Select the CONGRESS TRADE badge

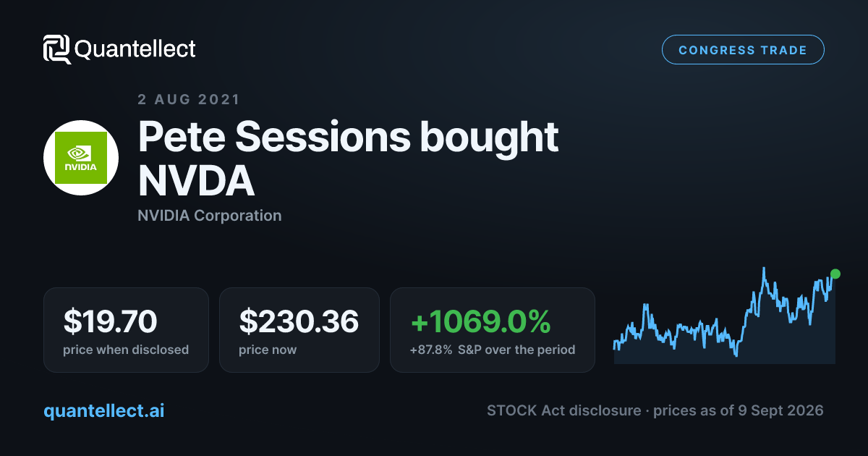pyautogui.click(x=743, y=50)
